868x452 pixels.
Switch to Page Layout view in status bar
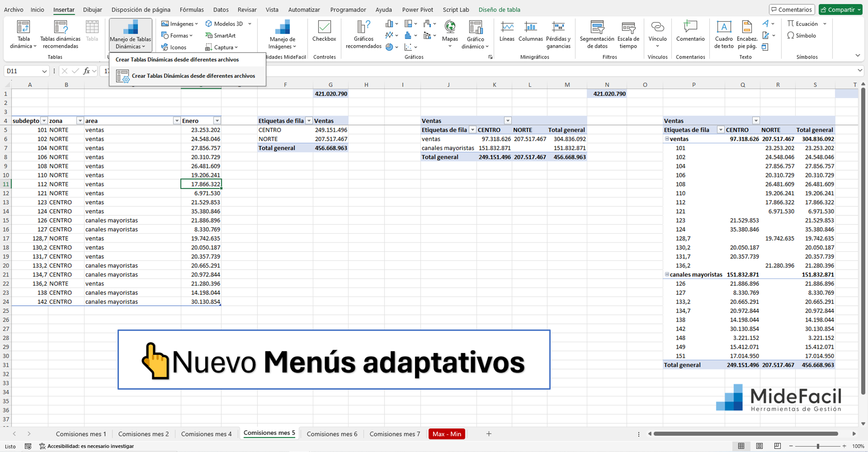(759, 446)
